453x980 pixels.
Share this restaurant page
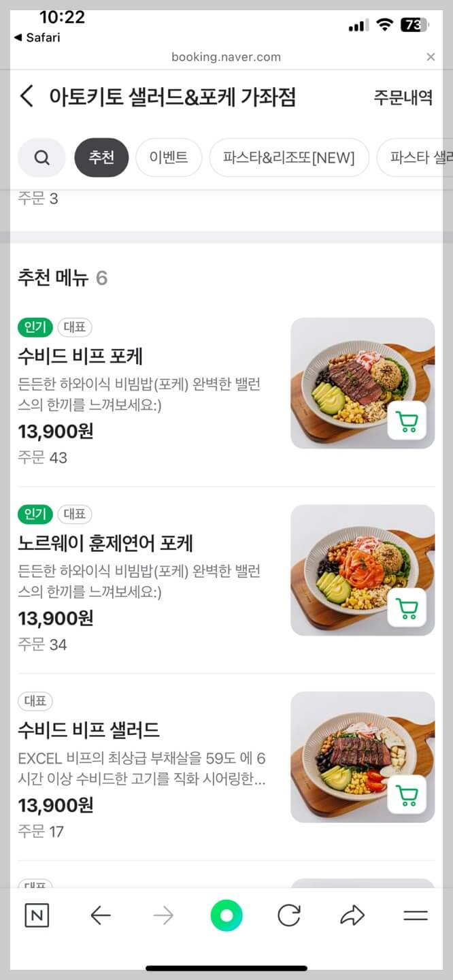pos(352,915)
